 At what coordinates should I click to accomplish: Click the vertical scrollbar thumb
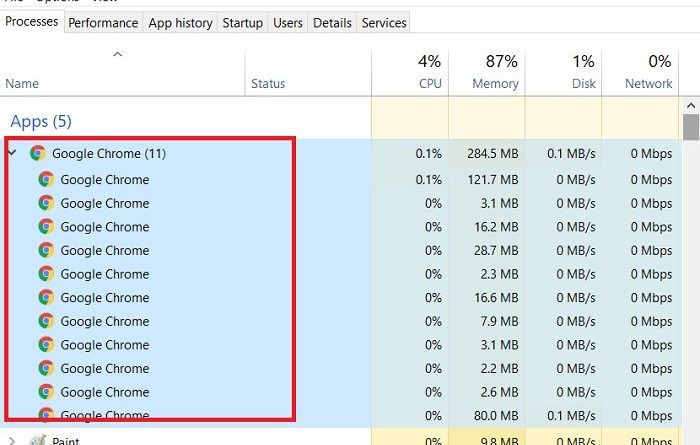click(x=691, y=127)
